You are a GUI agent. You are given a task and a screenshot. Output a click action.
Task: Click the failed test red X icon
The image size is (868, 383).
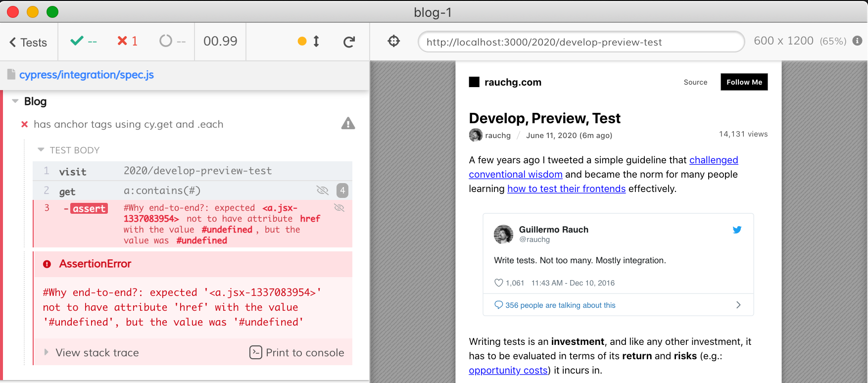(24, 124)
